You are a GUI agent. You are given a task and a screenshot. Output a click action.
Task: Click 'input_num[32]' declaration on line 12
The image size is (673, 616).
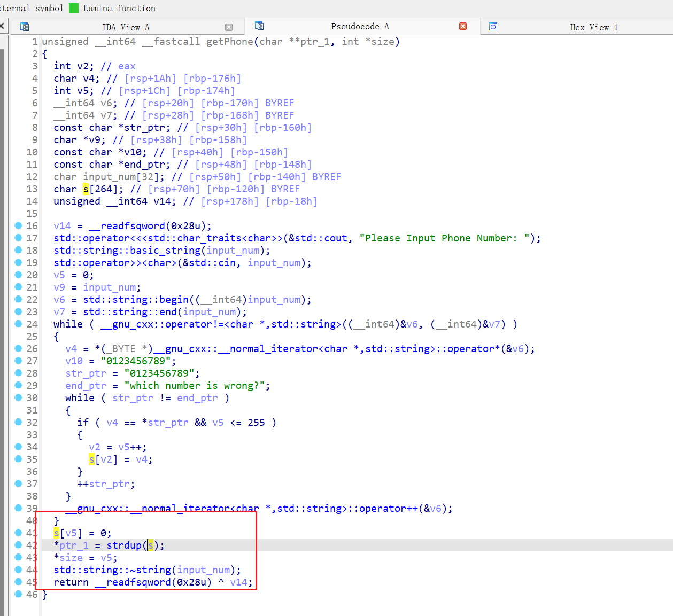point(124,177)
